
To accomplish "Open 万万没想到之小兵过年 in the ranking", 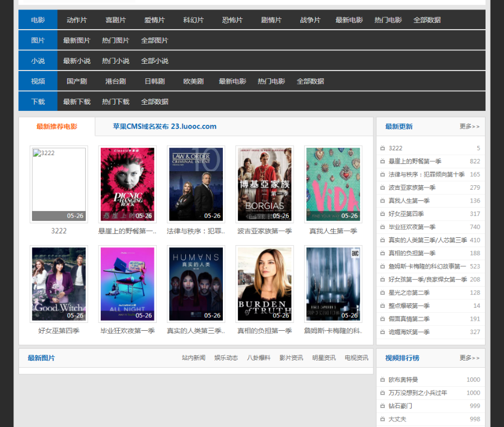I will pyautogui.click(x=418, y=393).
